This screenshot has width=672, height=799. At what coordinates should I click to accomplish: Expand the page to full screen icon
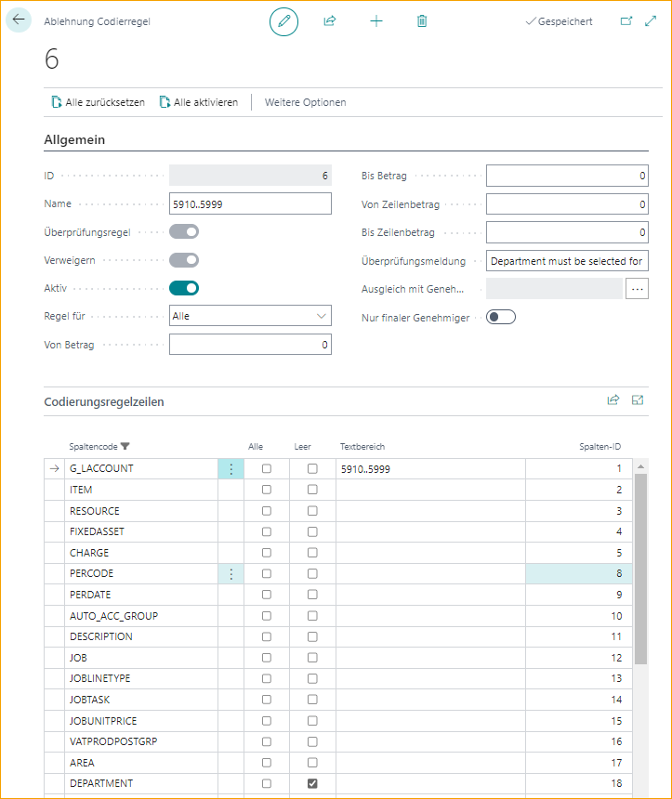651,20
